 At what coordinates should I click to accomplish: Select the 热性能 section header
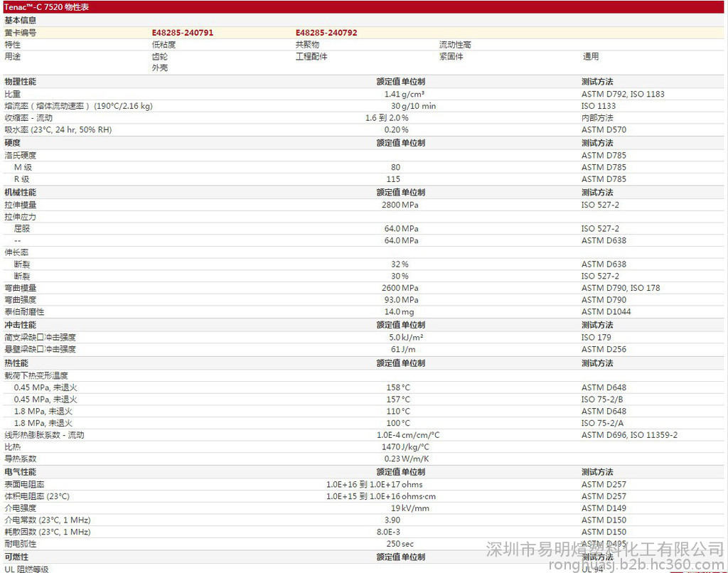16,363
